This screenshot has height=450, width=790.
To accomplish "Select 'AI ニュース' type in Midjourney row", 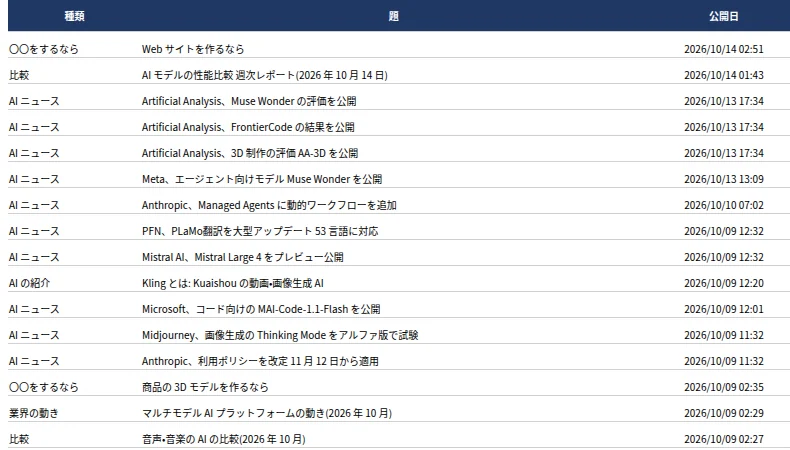I will click(x=34, y=336).
